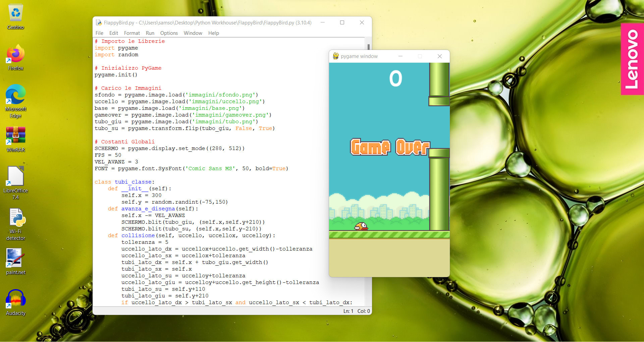The image size is (644, 342).
Task: Click the IDLE file icon in the FlappyBird.py title bar
Action: tap(99, 23)
